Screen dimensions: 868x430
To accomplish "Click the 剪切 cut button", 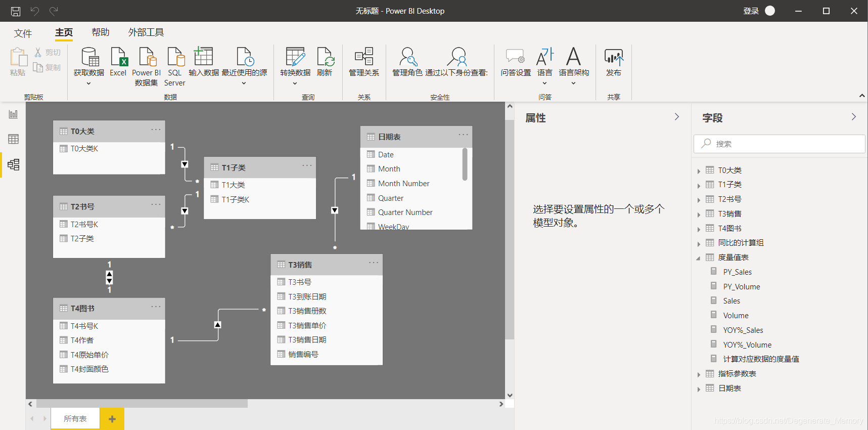I will click(48, 52).
